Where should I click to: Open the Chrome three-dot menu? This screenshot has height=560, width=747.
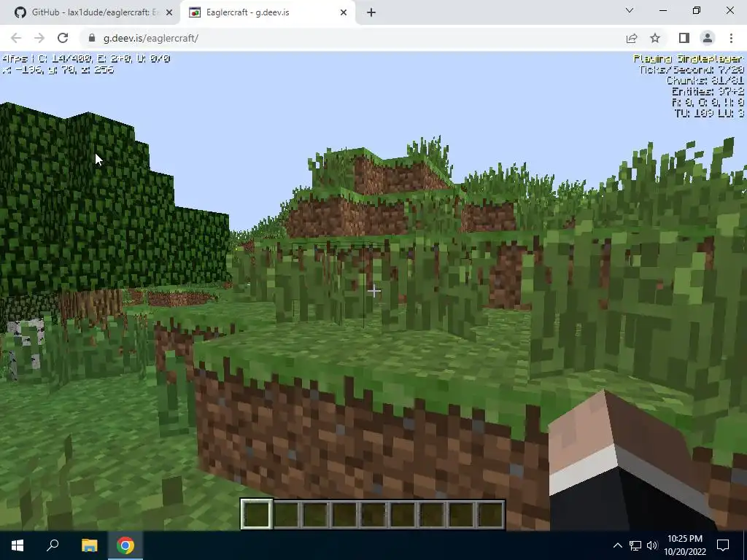731,38
